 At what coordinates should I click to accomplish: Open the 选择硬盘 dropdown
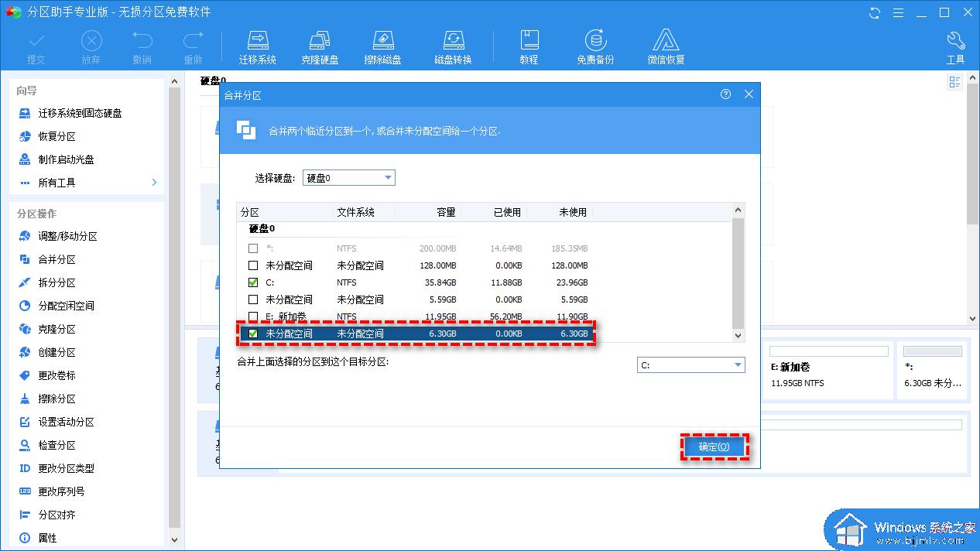349,178
